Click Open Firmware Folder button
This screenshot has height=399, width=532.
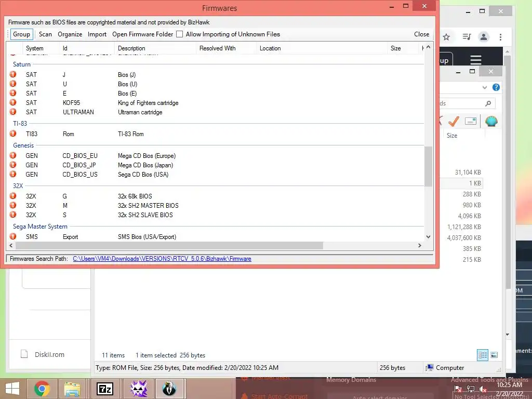click(142, 34)
